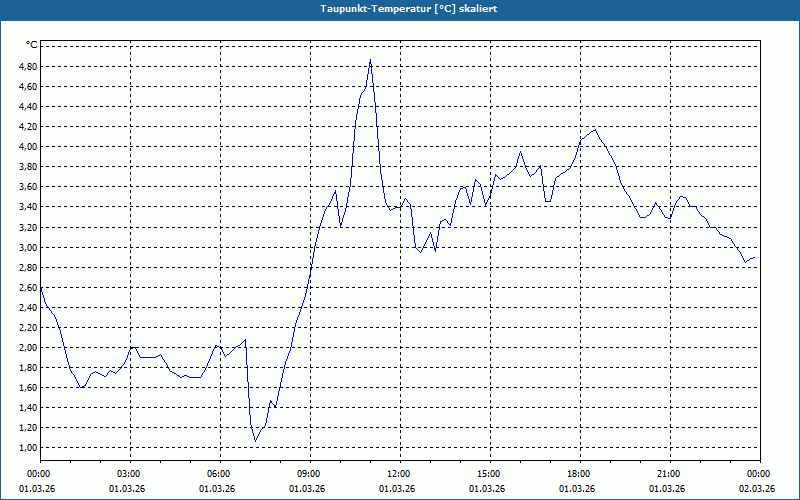800x500 pixels.
Task: Click the "2,60" y-axis value
Action: (28, 288)
